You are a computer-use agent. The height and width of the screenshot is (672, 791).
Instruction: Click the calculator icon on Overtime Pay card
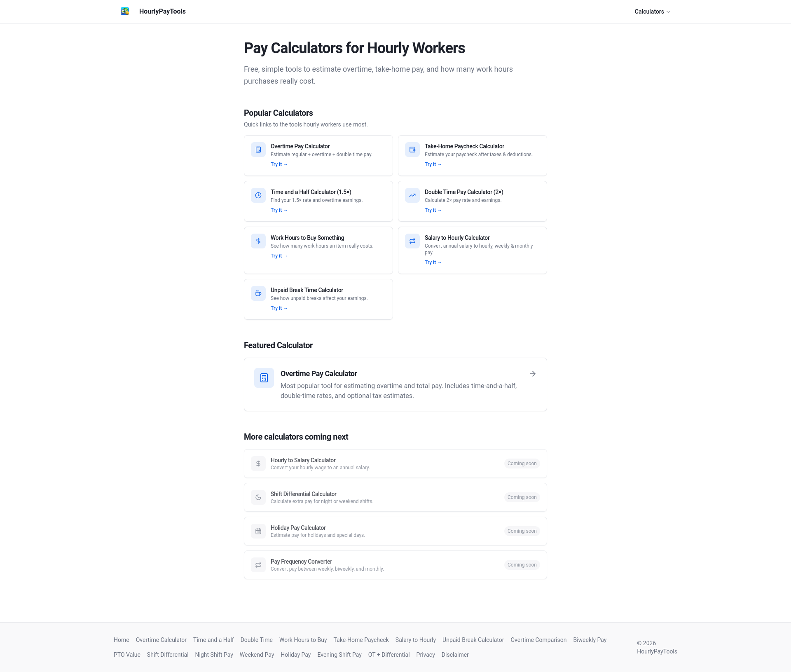tap(258, 150)
